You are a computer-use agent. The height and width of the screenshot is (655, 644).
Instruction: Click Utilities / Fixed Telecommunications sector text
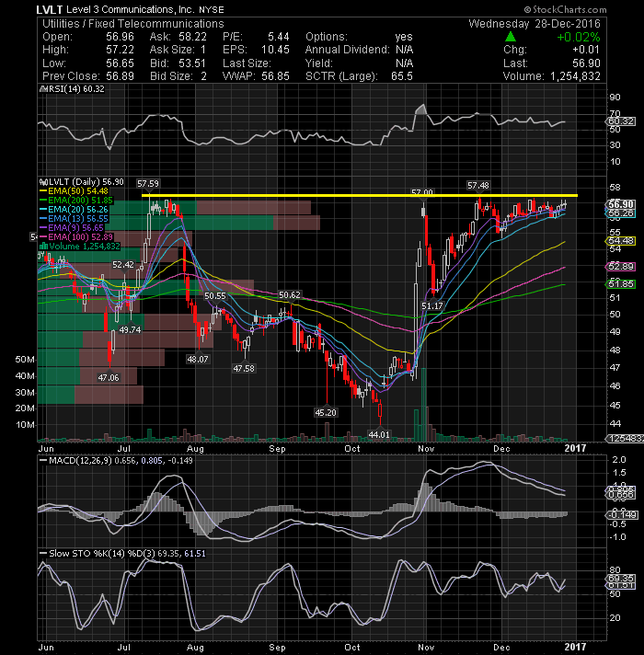(133, 24)
